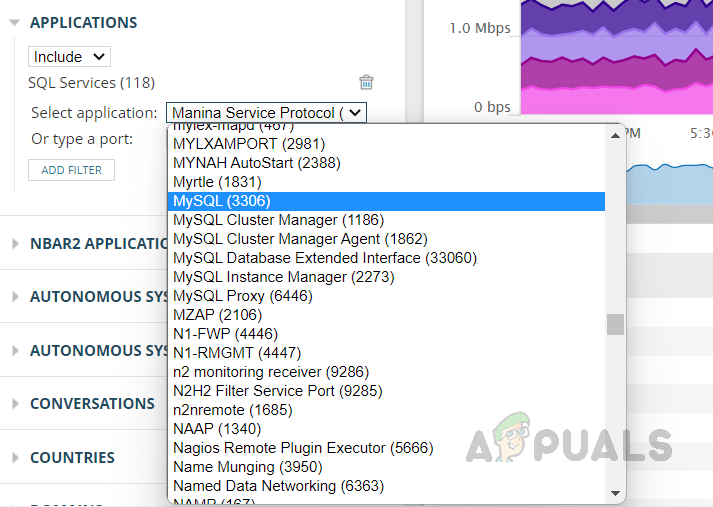Choose MySQL Cluster Manager (1186)
This screenshot has width=713, height=507.
pyautogui.click(x=278, y=220)
